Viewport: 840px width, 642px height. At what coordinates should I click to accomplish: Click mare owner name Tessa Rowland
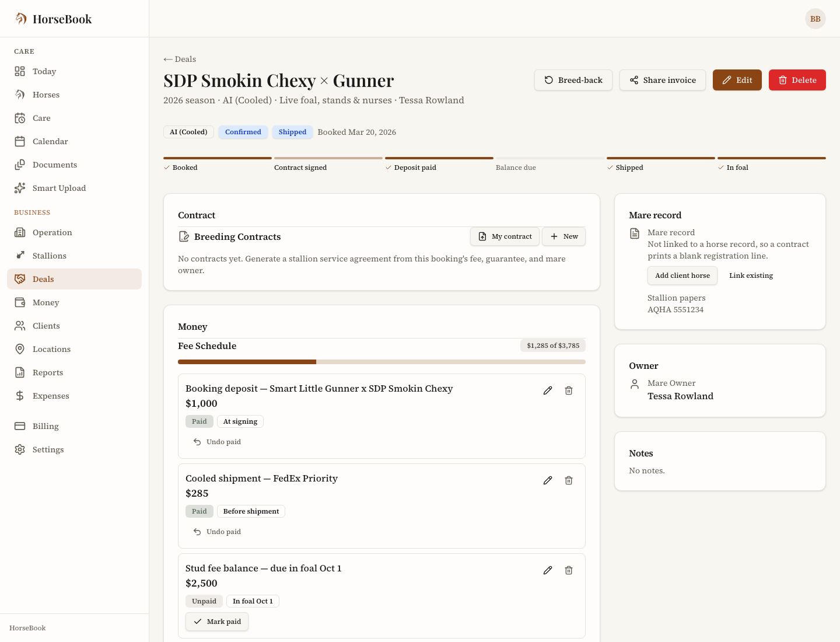[680, 396]
